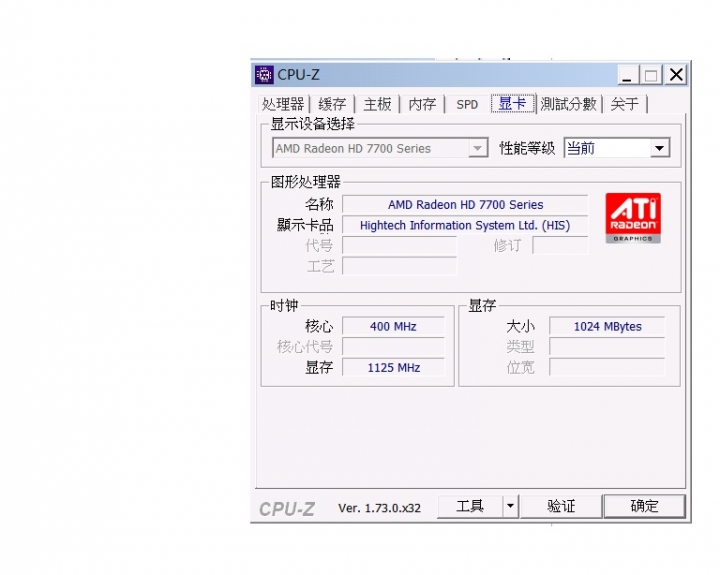
Task: Click the 名称 field showing AMD Radeon HD 7700
Action: click(465, 204)
